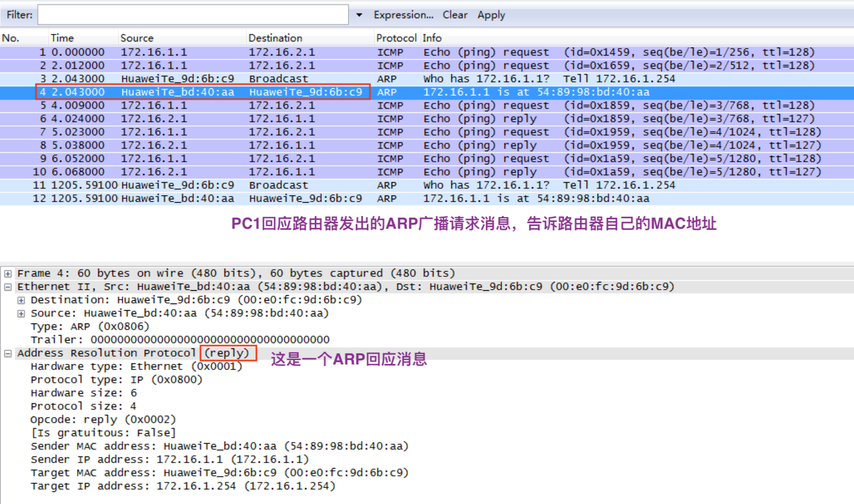Screen dimensions: 854x504
Task: Select packet 3 ARP broadcast who has 172.16.1.1
Action: (x=427, y=79)
